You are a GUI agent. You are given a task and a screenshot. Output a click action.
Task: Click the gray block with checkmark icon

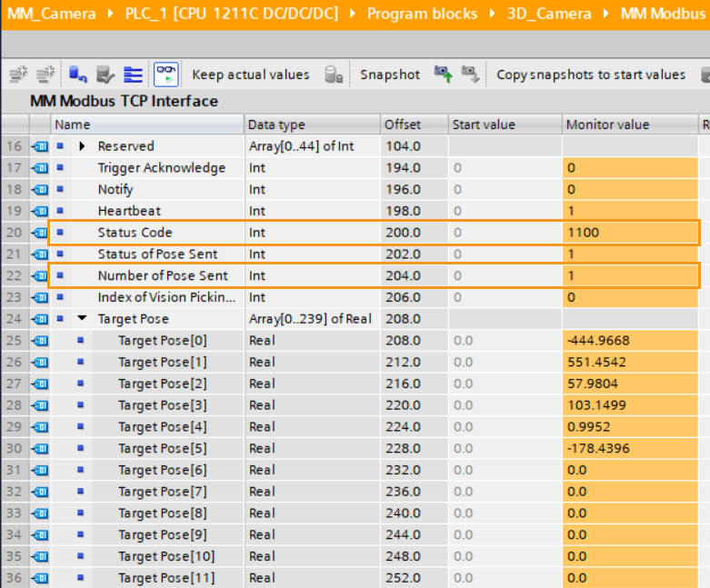[x=105, y=75]
